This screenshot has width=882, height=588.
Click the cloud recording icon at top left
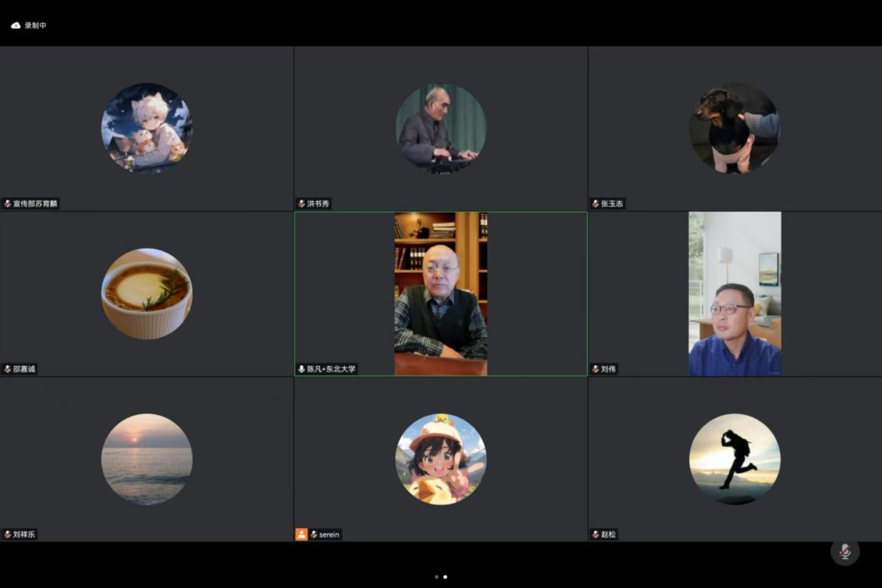tap(16, 26)
